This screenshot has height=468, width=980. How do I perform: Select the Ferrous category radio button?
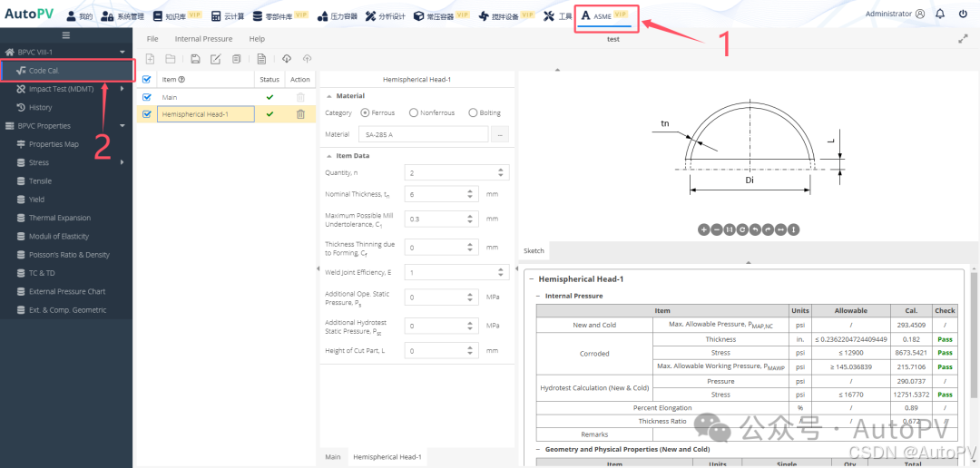point(365,113)
